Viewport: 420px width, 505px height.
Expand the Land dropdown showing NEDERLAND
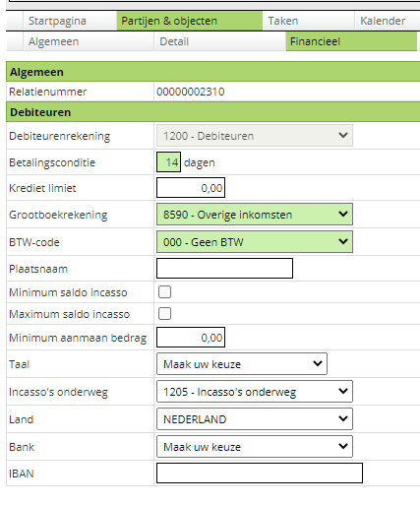255,419
